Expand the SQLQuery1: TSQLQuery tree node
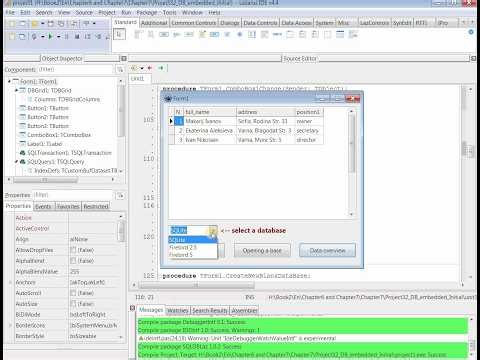Image resolution: width=480 pixels, height=360 pixels. pos(16,162)
